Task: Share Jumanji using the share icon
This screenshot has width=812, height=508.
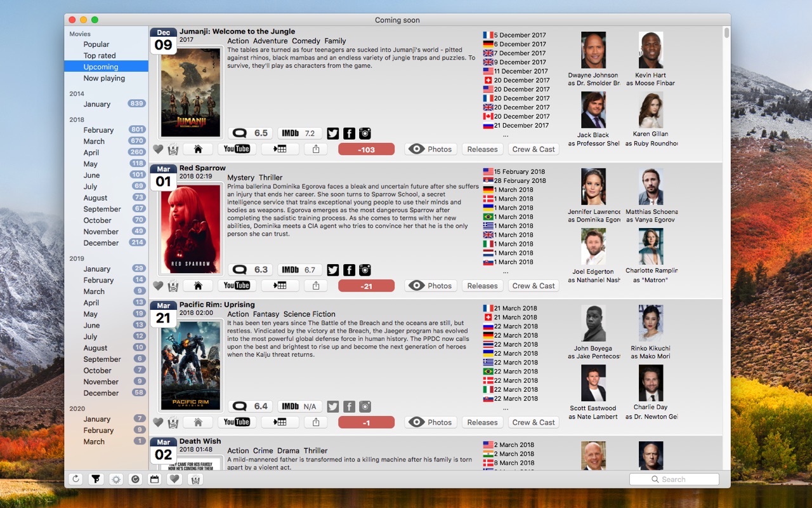Action: pyautogui.click(x=316, y=149)
